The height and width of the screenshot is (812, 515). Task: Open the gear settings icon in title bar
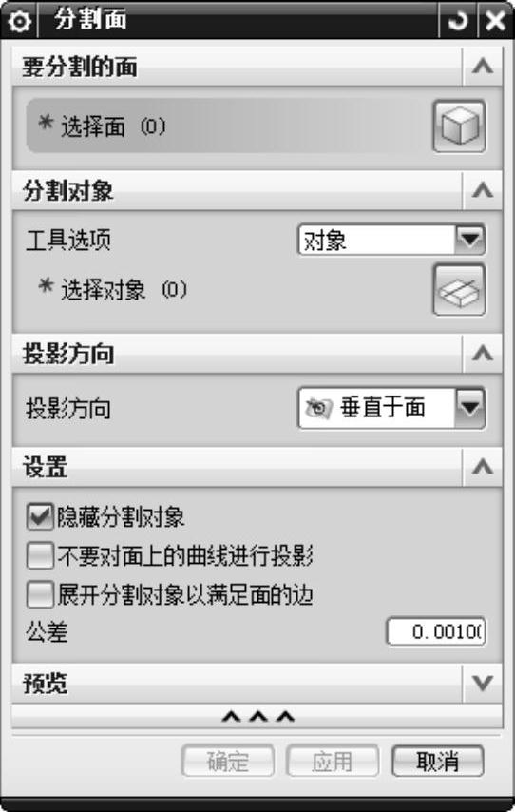tap(20, 22)
